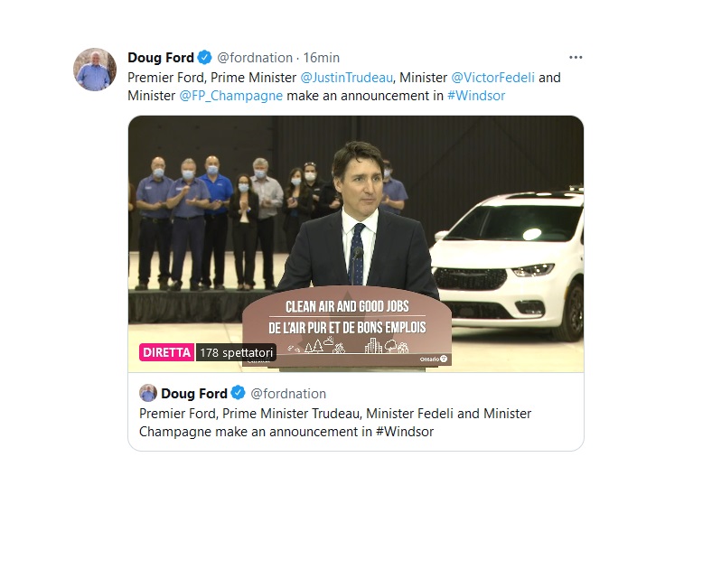The height and width of the screenshot is (588, 712).
Task: Click the @fordnation handle at top
Action: click(255, 58)
